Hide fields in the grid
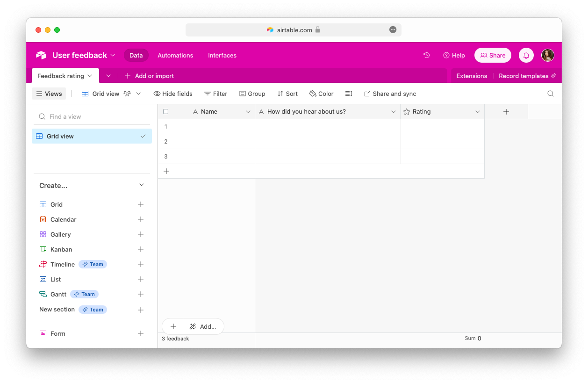 click(x=173, y=94)
